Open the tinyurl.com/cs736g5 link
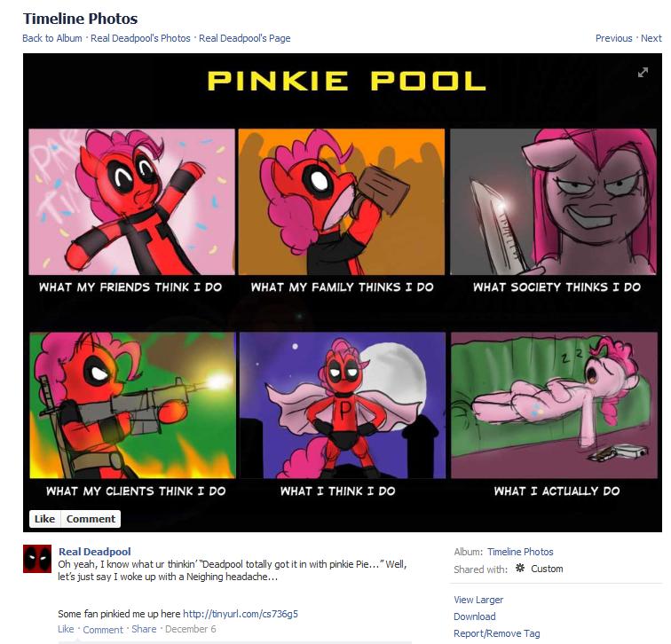Viewport: 671px width, 644px height. tap(241, 614)
